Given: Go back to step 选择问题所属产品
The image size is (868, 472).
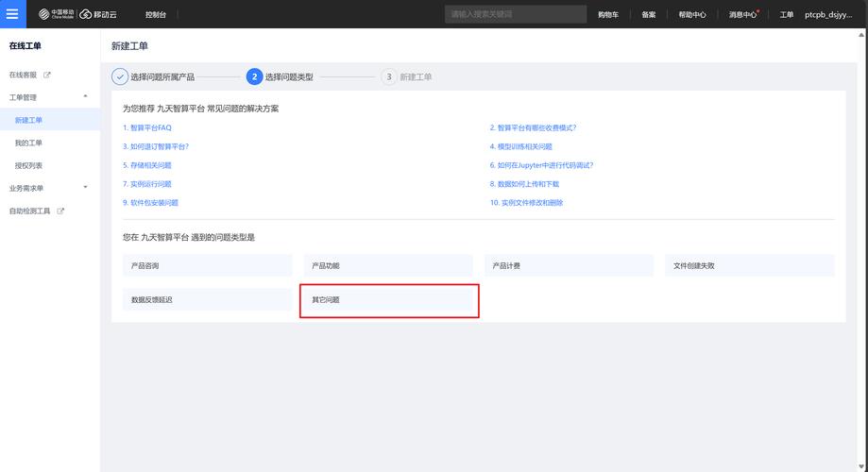Looking at the screenshot, I should pos(162,77).
